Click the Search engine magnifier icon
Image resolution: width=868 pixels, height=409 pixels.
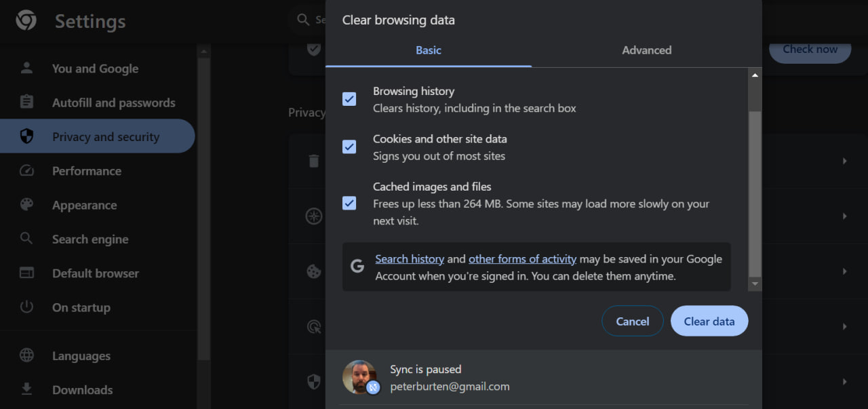coord(26,239)
